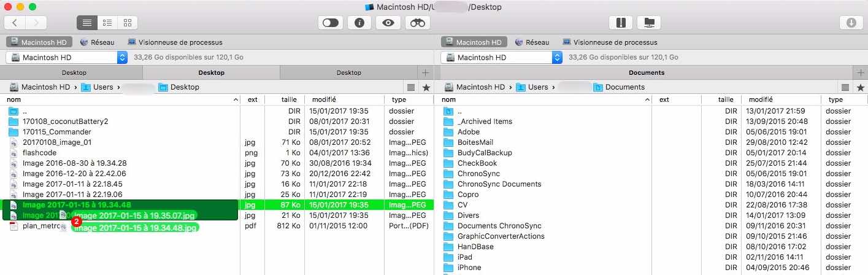Click Réseau in the left pane
This screenshot has width=868, height=275.
pyautogui.click(x=97, y=42)
